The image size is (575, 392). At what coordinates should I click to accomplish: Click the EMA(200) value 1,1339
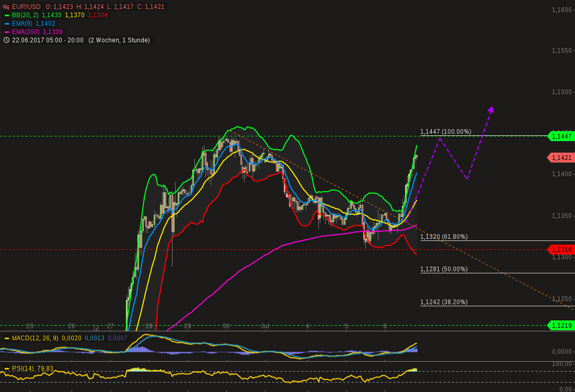[53, 32]
